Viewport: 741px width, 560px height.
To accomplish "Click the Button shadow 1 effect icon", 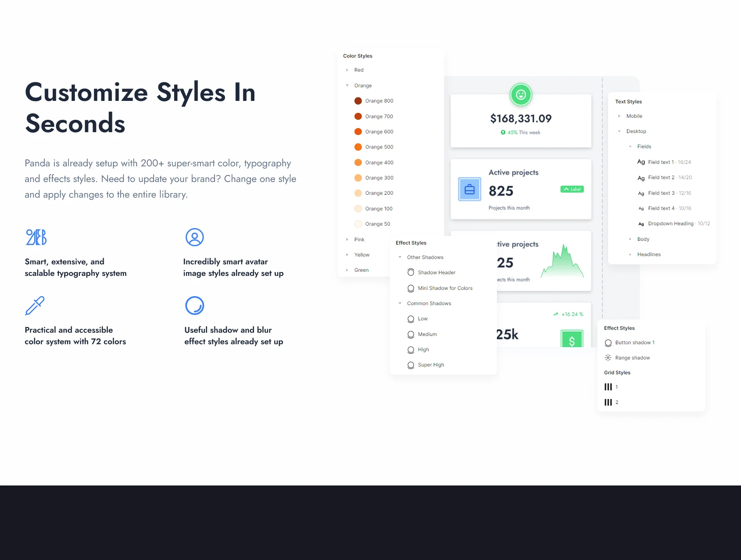I will pos(608,343).
